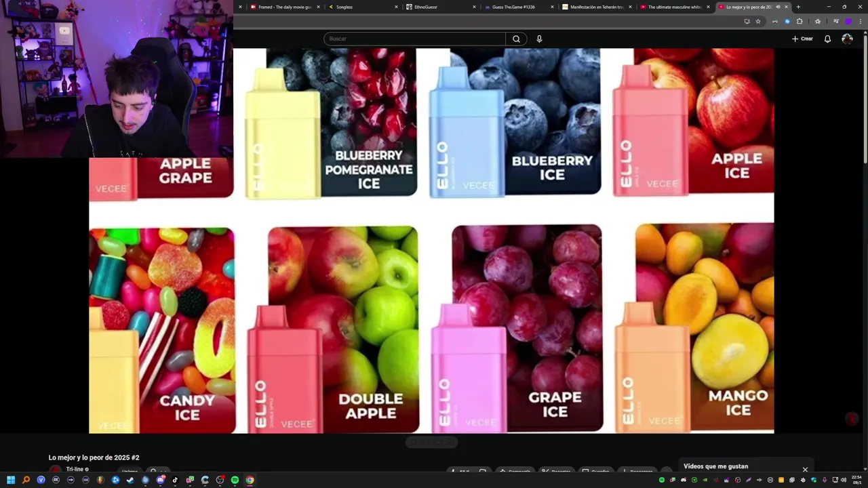Image resolution: width=868 pixels, height=488 pixels.
Task: Open Spotify from the taskbar
Action: (x=235, y=480)
